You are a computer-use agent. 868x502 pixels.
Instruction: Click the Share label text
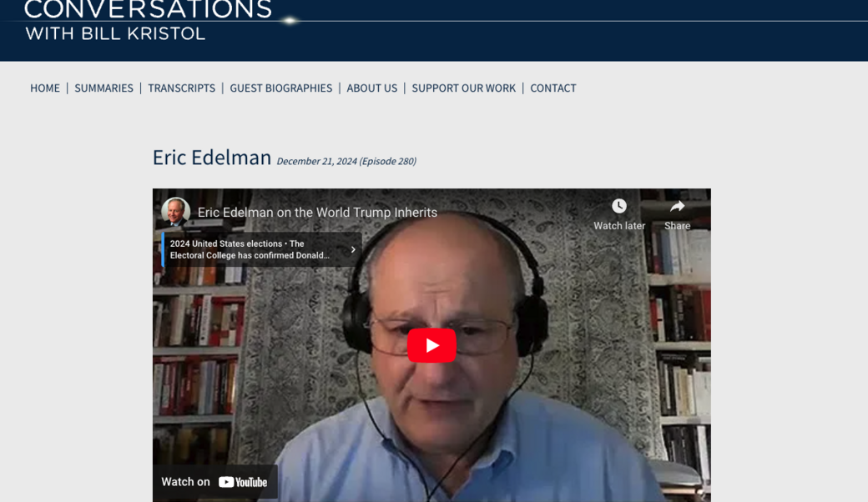[677, 226]
